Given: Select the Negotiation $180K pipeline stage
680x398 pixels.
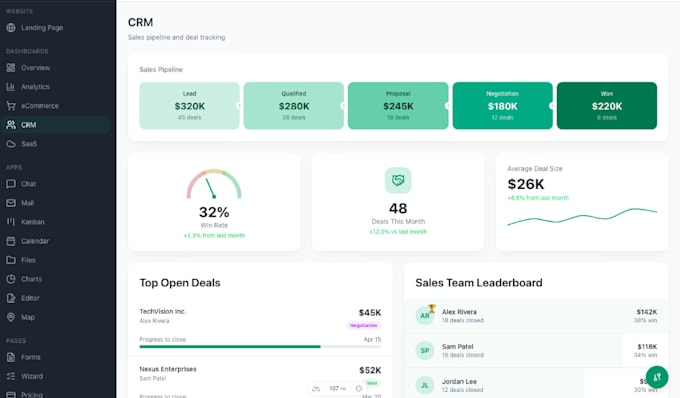Looking at the screenshot, I should pos(503,105).
